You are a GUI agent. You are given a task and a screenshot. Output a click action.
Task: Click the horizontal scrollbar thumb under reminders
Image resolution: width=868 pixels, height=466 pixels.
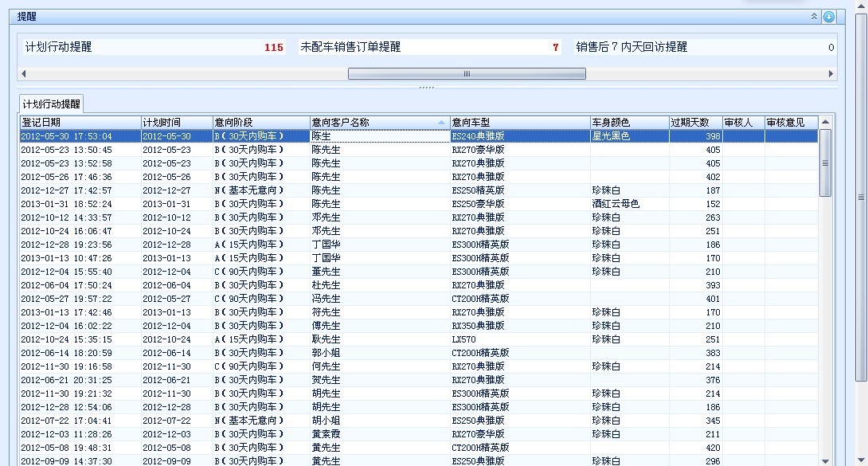[467, 73]
